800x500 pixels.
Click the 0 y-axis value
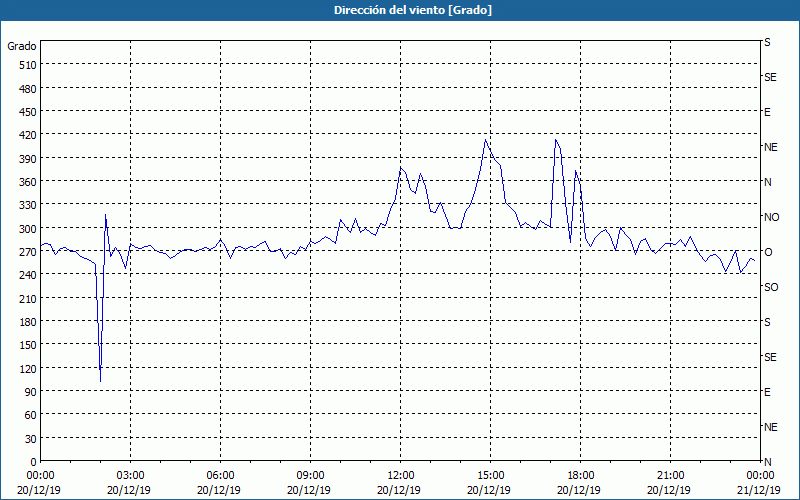coord(34,462)
